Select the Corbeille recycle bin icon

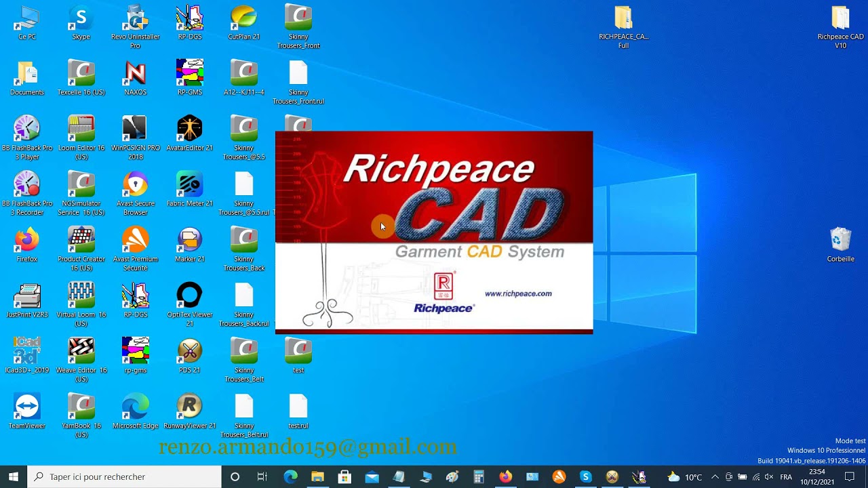click(x=841, y=245)
